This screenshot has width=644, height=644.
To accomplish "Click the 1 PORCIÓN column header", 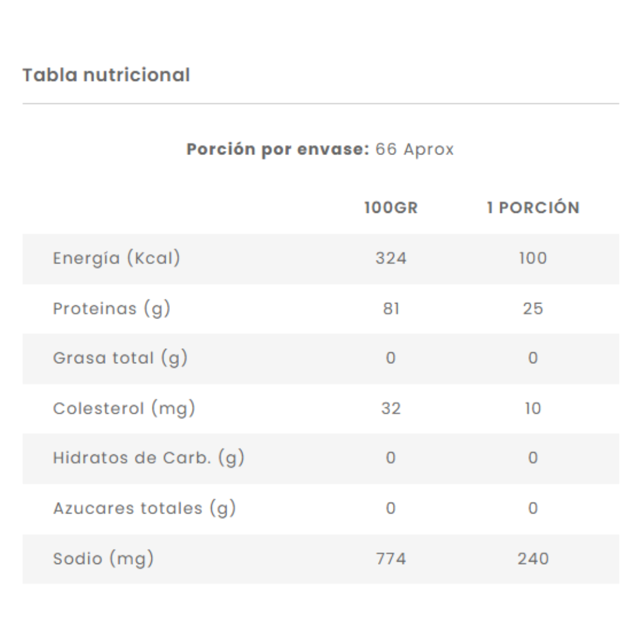I will tap(533, 208).
